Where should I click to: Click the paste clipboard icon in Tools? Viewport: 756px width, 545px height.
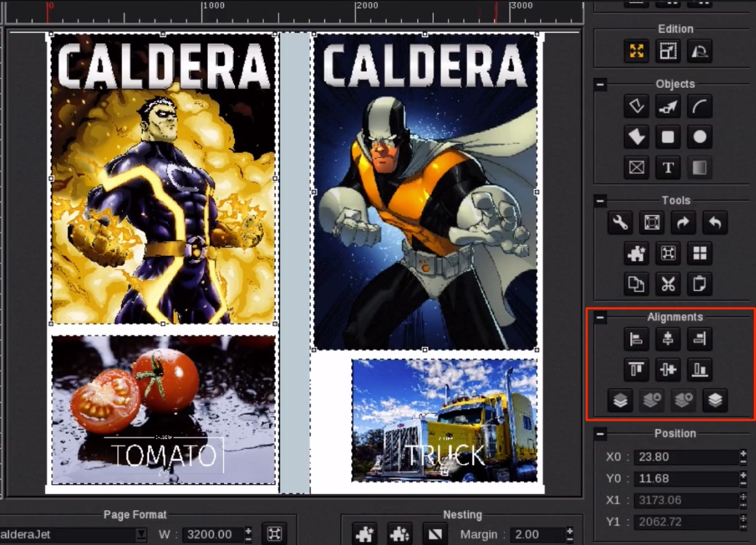click(x=699, y=283)
